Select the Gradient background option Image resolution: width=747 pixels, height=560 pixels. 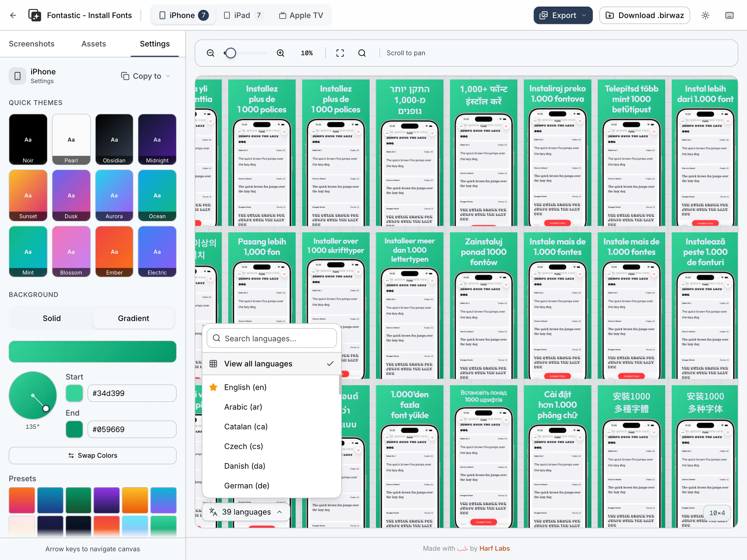point(134,318)
